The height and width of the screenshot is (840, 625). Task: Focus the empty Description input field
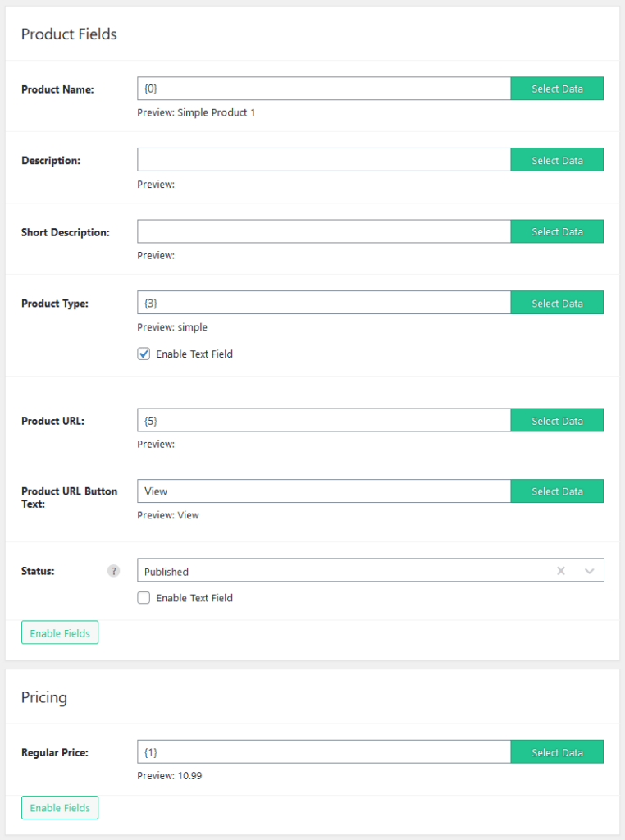pyautogui.click(x=324, y=160)
